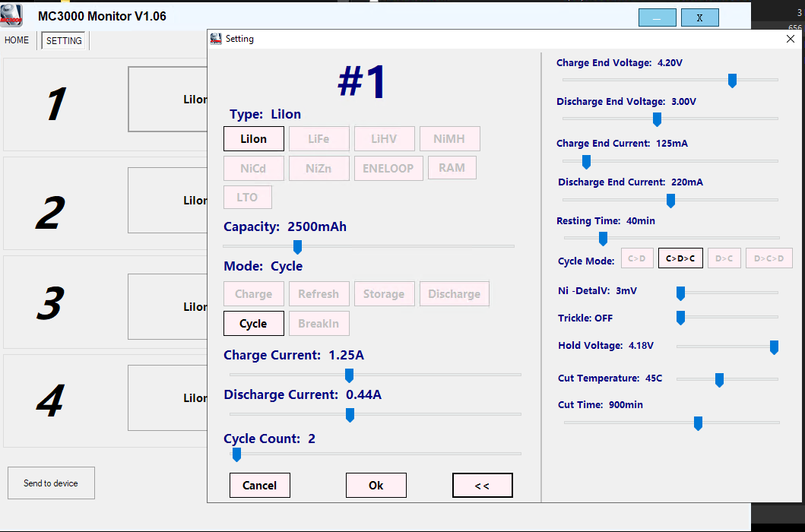The height and width of the screenshot is (532, 805).
Task: Select the slot 2 LiIon program box
Action: [169, 201]
